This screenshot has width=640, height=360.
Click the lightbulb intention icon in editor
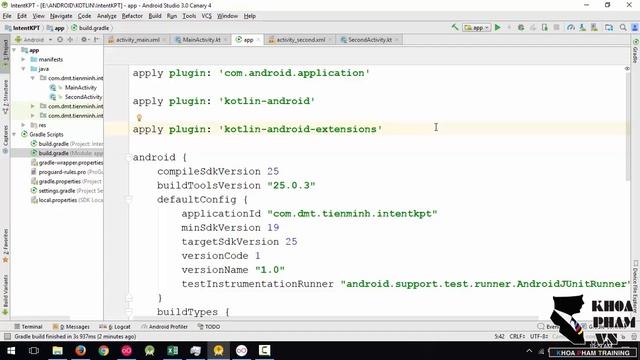click(139, 118)
